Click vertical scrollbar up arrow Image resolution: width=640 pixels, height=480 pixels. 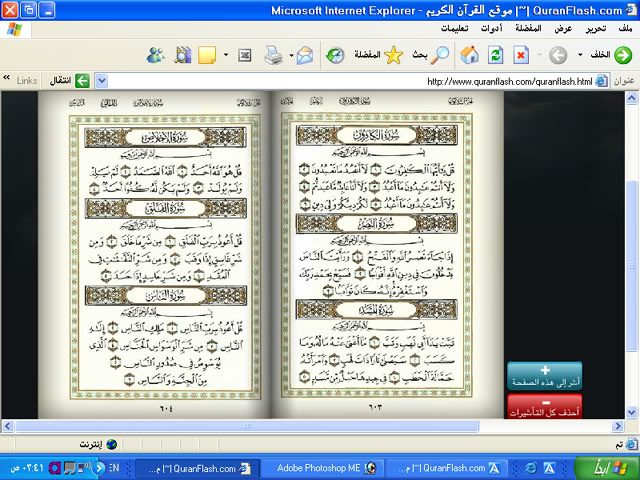631,98
